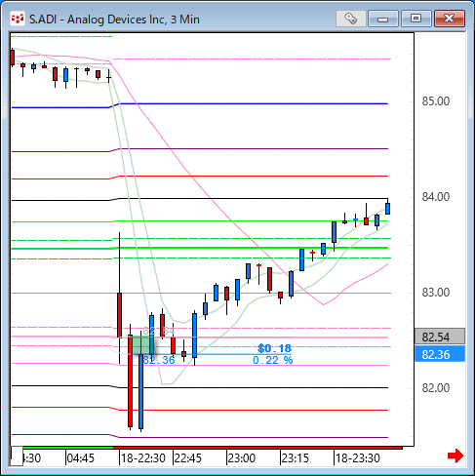Image resolution: width=475 pixels, height=476 pixels.
Task: Click the chart title S.ADI - Analog Devices Inc
Action: tap(114, 20)
